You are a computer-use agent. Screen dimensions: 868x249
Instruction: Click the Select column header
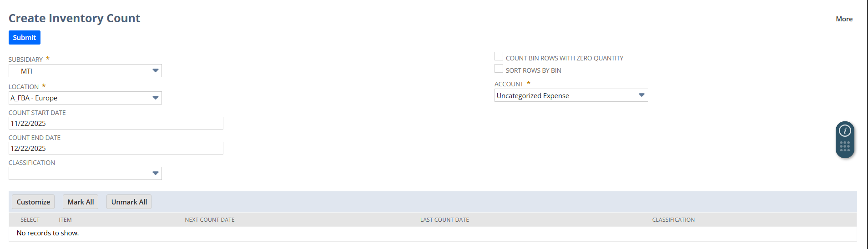click(x=30, y=220)
